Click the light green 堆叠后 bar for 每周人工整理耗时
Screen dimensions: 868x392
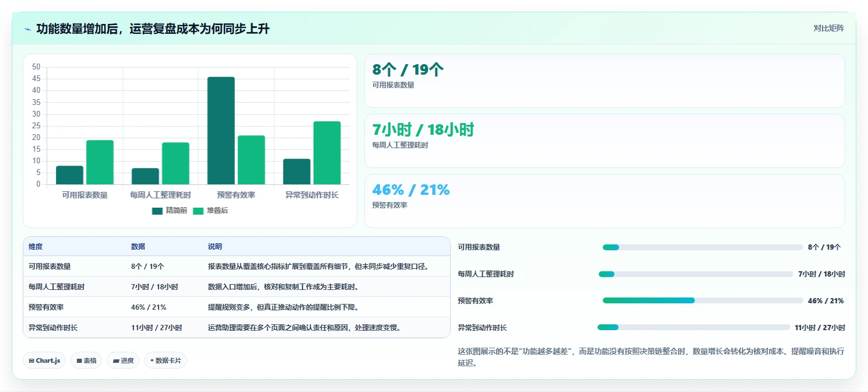[175, 163]
